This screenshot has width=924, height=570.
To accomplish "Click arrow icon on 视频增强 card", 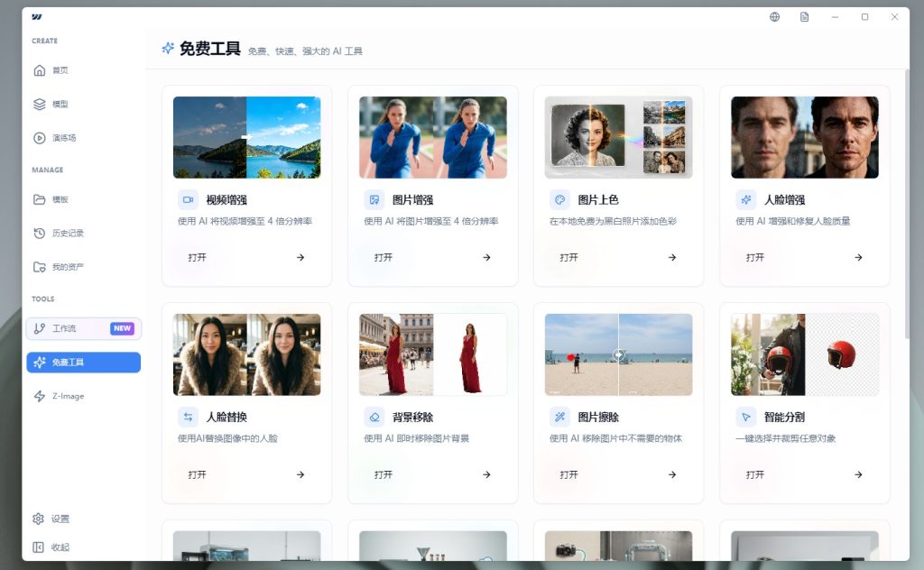I will coord(300,257).
